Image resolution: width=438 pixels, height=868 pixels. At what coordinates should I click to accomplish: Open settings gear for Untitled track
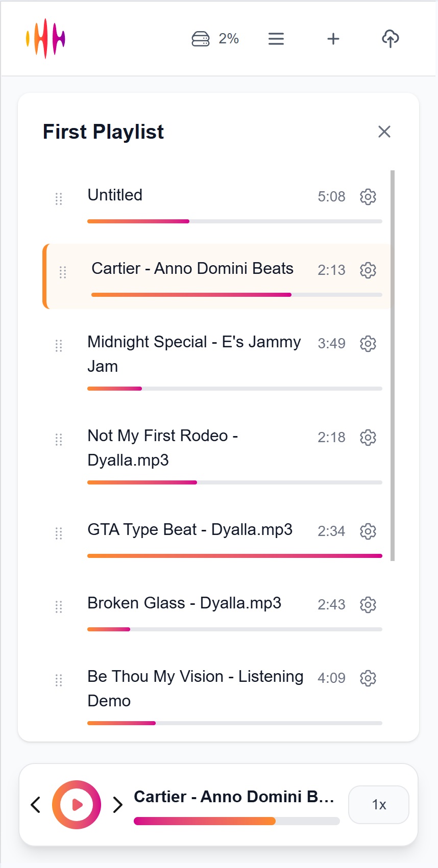368,196
